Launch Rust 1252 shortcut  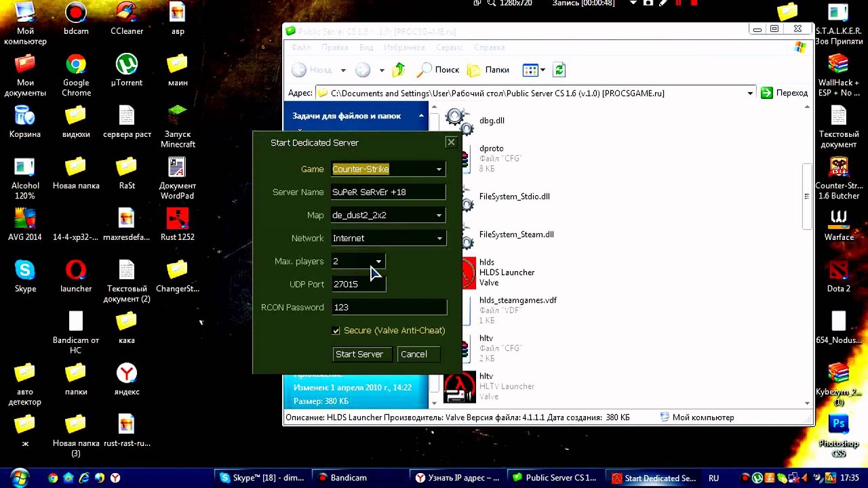pyautogui.click(x=178, y=225)
